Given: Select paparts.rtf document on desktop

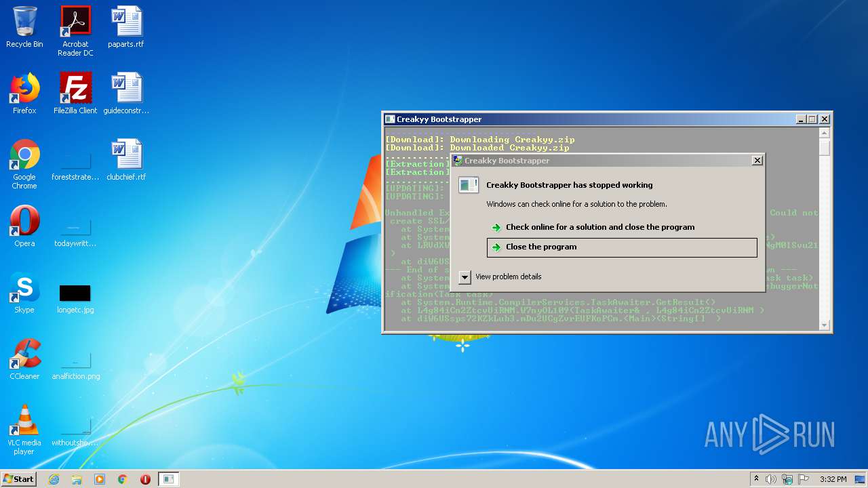Looking at the screenshot, I should tap(126, 28).
